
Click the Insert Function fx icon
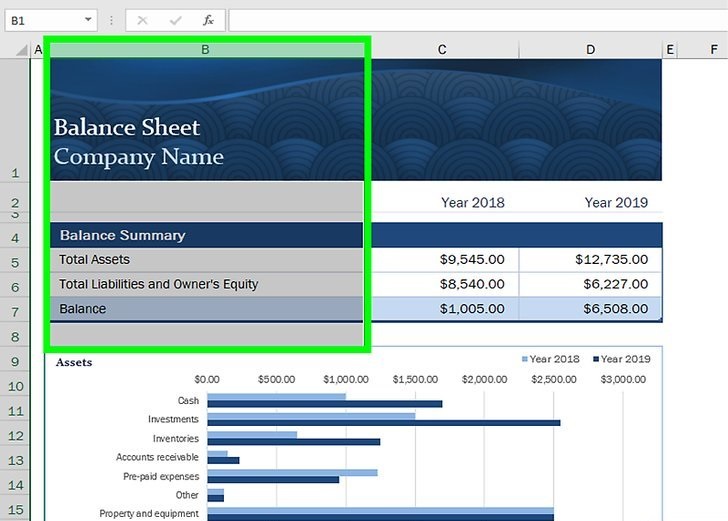[x=208, y=20]
